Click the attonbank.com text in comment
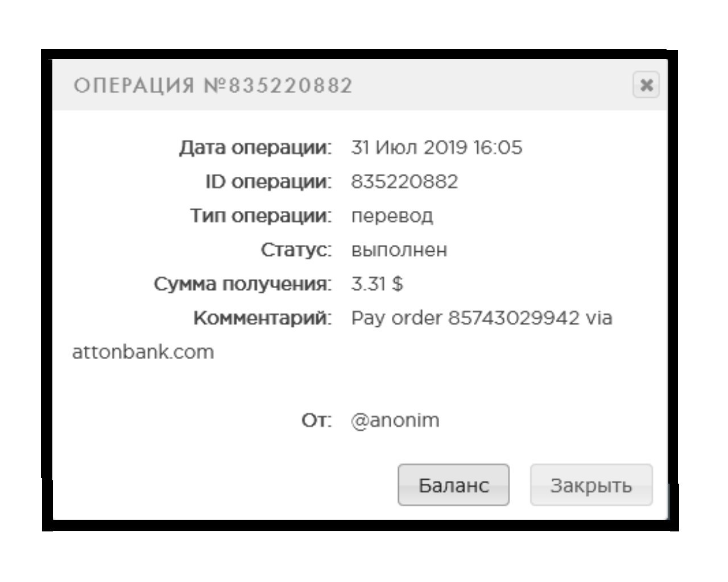Image resolution: width=728 pixels, height=582 pixels. click(x=143, y=352)
